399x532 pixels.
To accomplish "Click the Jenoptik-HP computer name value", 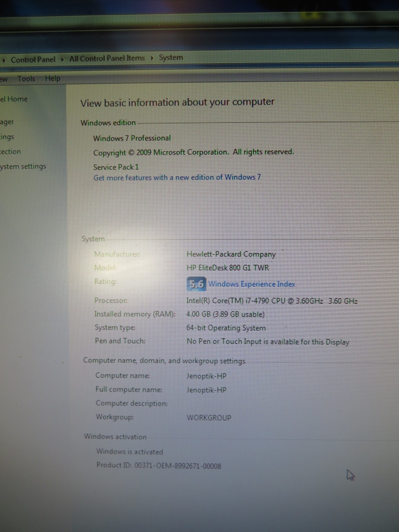I will pyautogui.click(x=206, y=376).
